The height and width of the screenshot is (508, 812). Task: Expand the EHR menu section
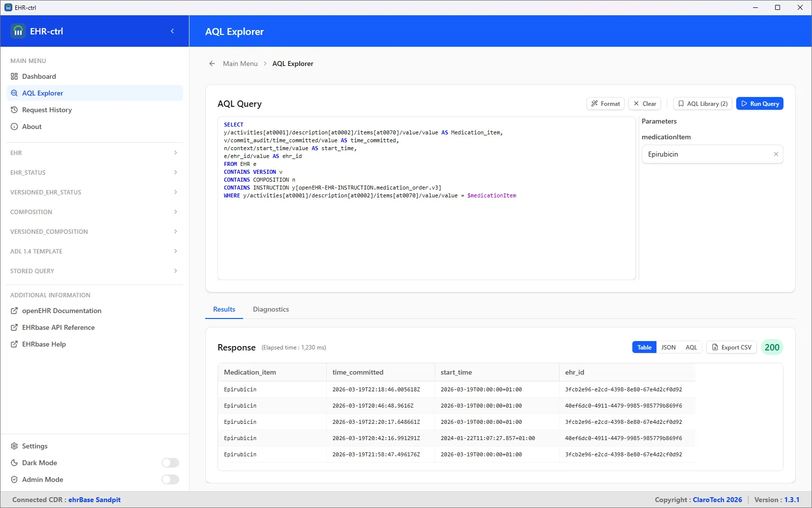tap(94, 153)
